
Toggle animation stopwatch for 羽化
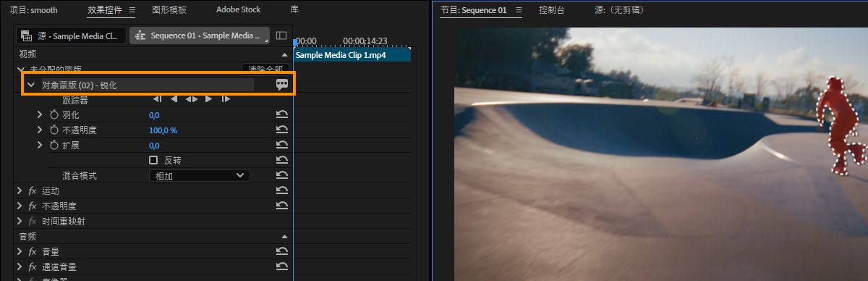click(x=54, y=114)
